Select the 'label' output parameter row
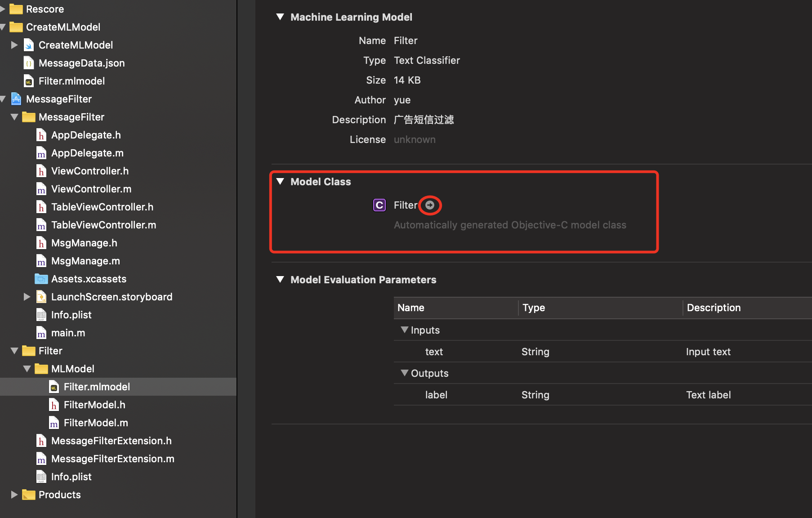The height and width of the screenshot is (518, 812). click(603, 395)
